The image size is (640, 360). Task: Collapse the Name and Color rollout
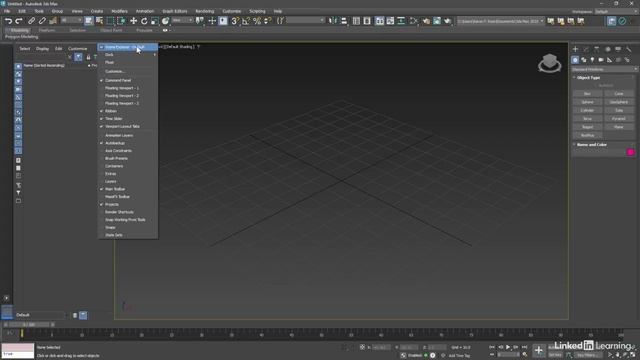591,144
